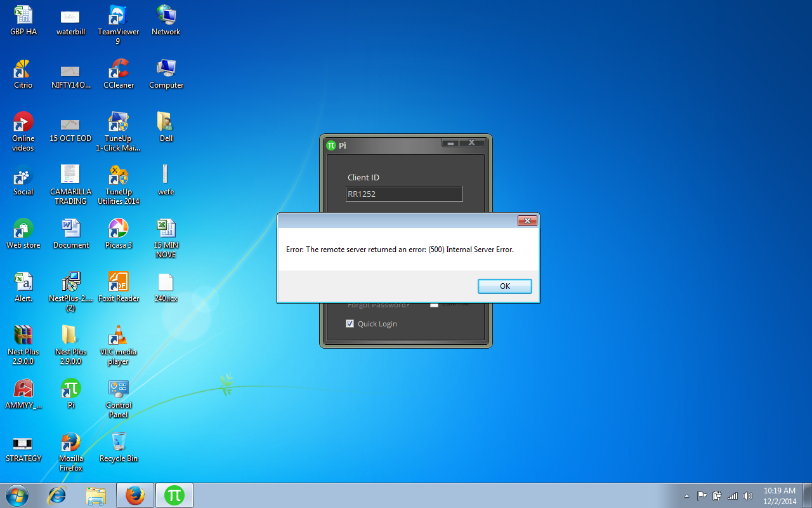
Task: Open the CAMARILLA TRADING document
Action: tap(70, 185)
